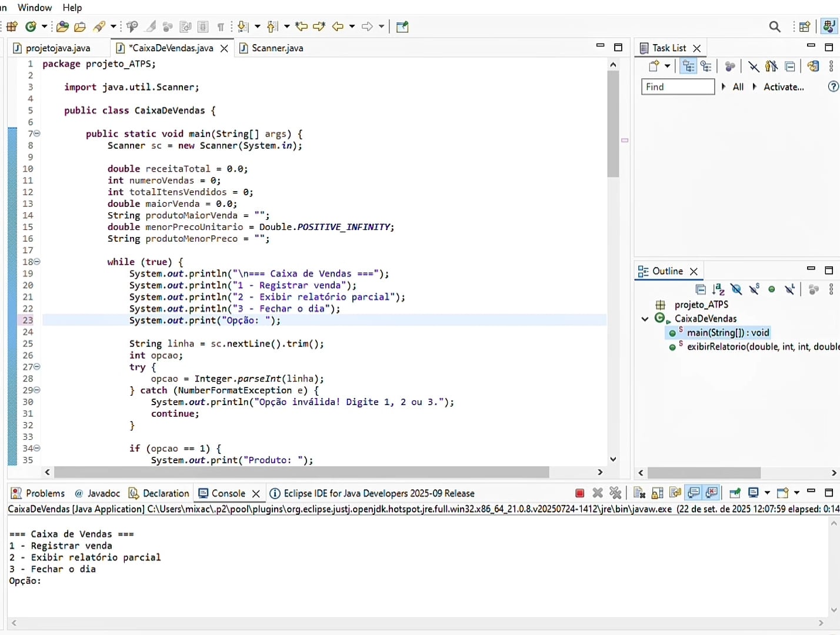Open the Javadoc view tab
Image resolution: width=840 pixels, height=635 pixels.
[98, 493]
